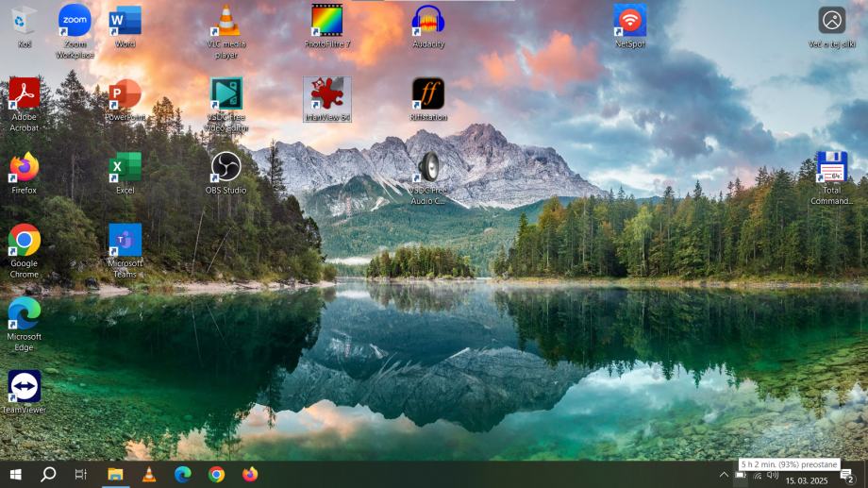Open the notification center with 2 alerts
The height and width of the screenshot is (488, 868).
coord(847,476)
